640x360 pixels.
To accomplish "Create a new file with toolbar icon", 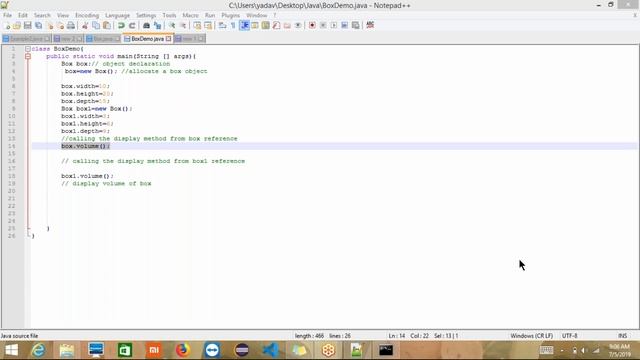I will [x=7, y=25].
